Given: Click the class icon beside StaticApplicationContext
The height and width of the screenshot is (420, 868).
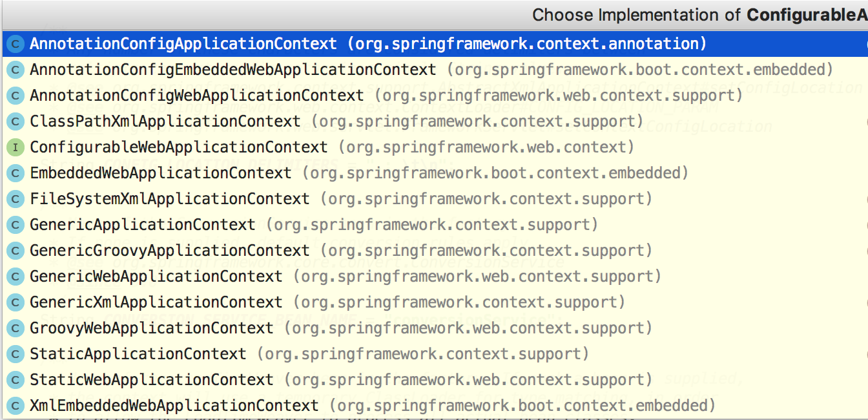Looking at the screenshot, I should tap(15, 354).
